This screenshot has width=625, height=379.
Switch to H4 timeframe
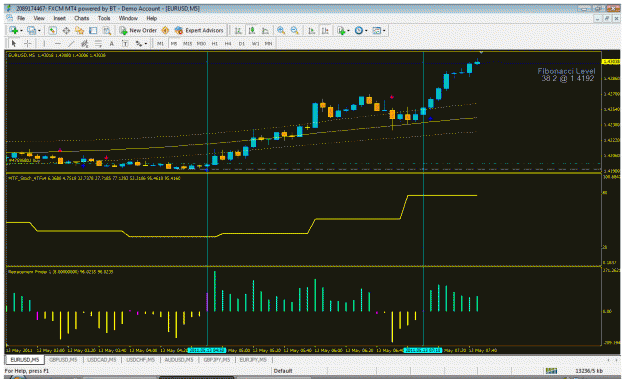pyautogui.click(x=228, y=43)
